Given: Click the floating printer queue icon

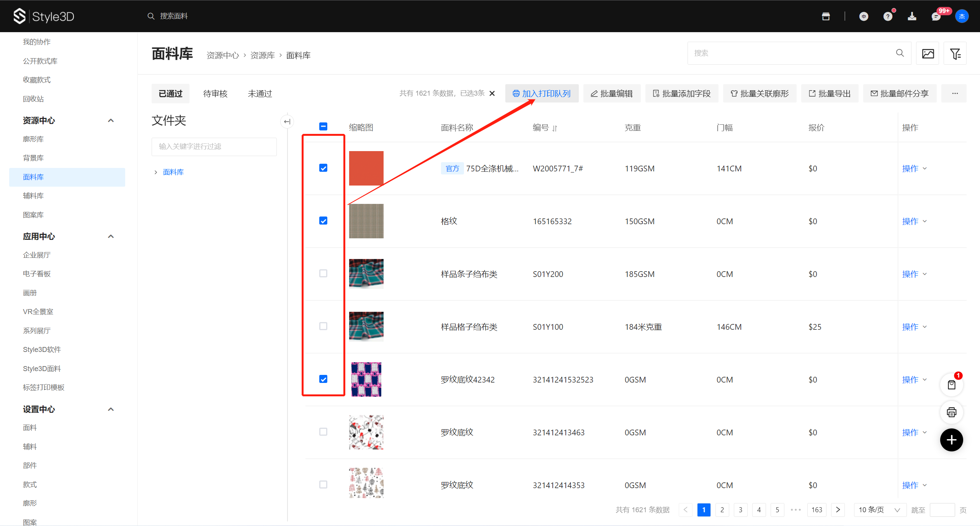Looking at the screenshot, I should [x=951, y=412].
